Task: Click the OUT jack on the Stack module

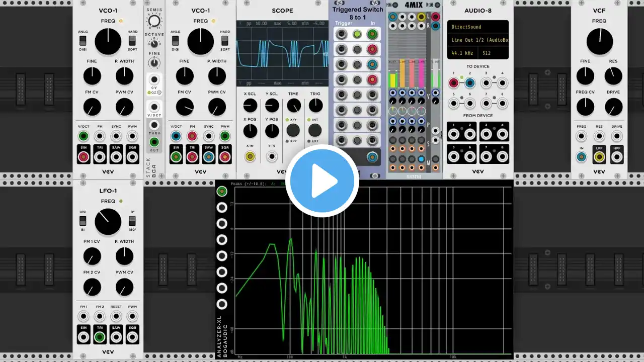Action: coord(154,142)
